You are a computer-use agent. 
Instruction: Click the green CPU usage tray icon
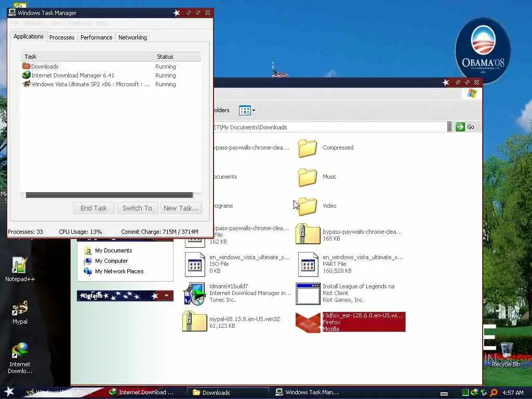click(465, 393)
